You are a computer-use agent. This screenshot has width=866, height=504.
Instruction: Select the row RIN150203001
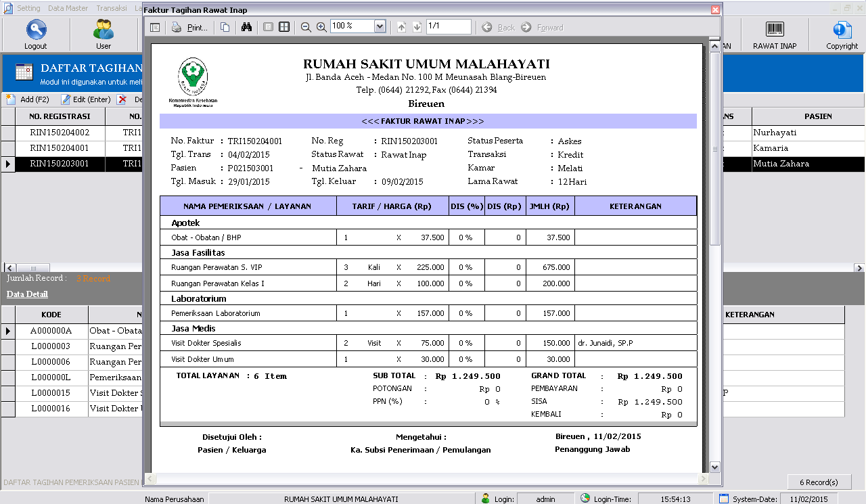coord(60,164)
